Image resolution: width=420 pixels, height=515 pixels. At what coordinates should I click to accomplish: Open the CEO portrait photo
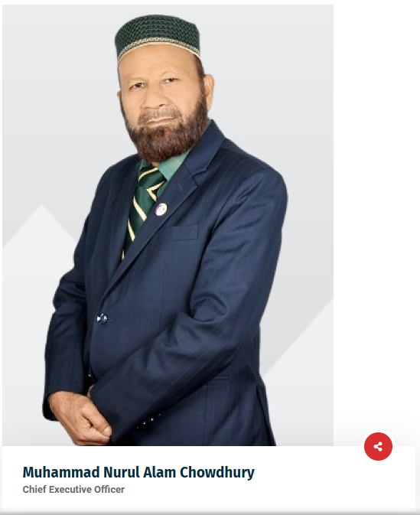pos(168,225)
